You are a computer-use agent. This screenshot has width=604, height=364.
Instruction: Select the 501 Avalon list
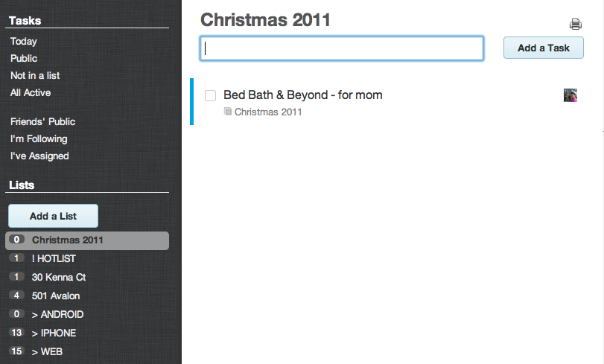(56, 296)
